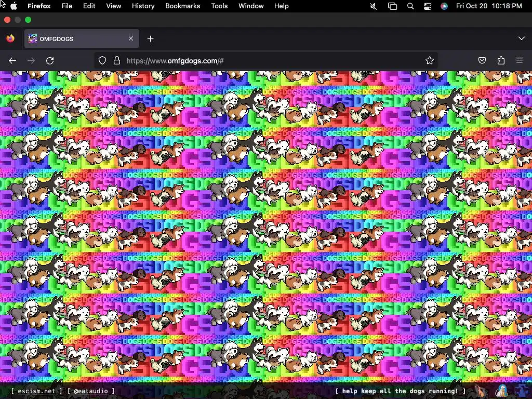Image resolution: width=532 pixels, height=399 pixels.
Task: Open the History menu
Action: coord(143,6)
